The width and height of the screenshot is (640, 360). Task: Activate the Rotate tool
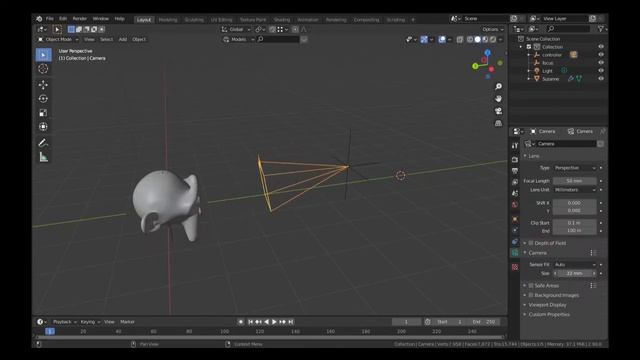pos(43,99)
